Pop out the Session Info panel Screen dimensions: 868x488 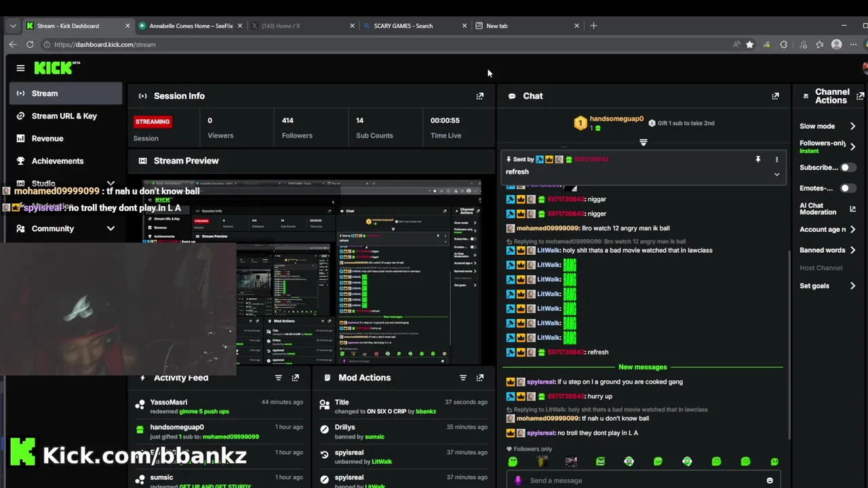(x=480, y=96)
